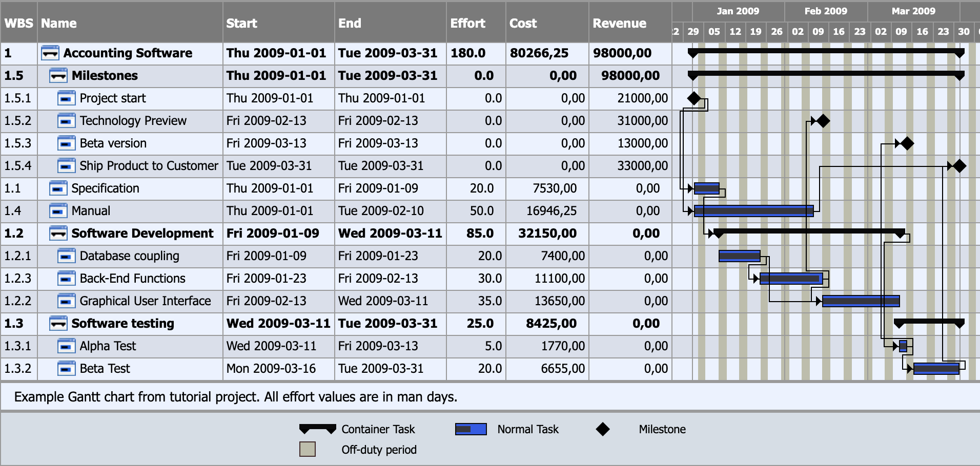Click the 80266,25 cost cell
Image resolution: width=980 pixels, height=466 pixels.
tap(547, 53)
